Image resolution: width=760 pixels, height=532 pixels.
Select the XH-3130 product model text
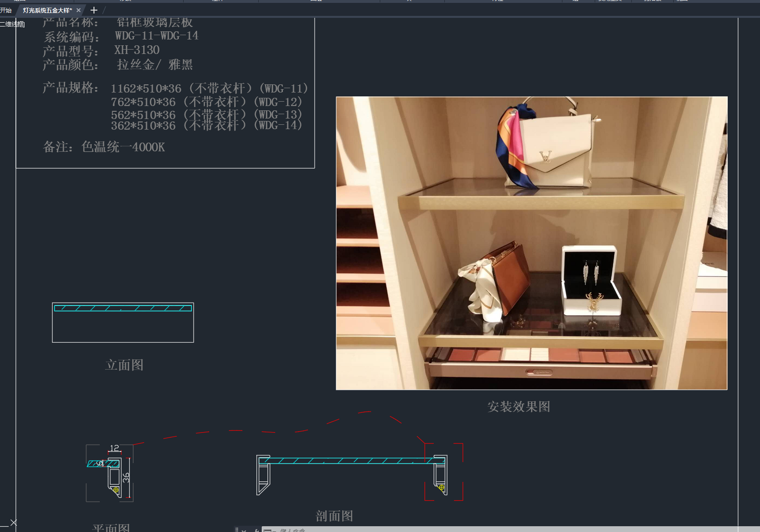coord(137,50)
